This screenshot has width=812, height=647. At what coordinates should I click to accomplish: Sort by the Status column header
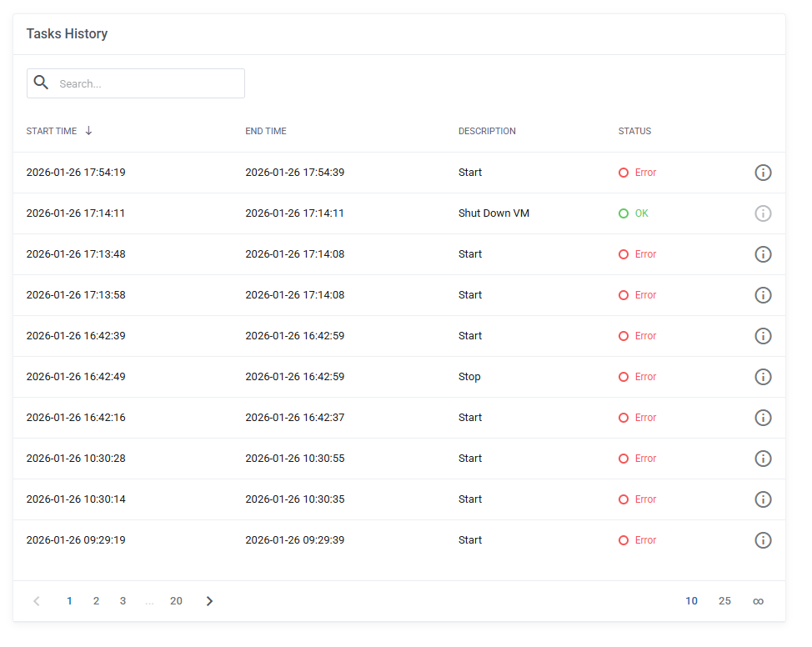634,132
